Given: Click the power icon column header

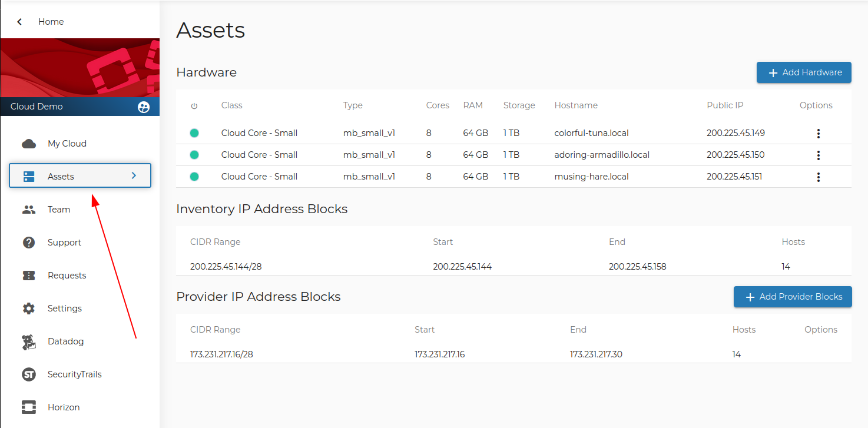Looking at the screenshot, I should tap(194, 106).
